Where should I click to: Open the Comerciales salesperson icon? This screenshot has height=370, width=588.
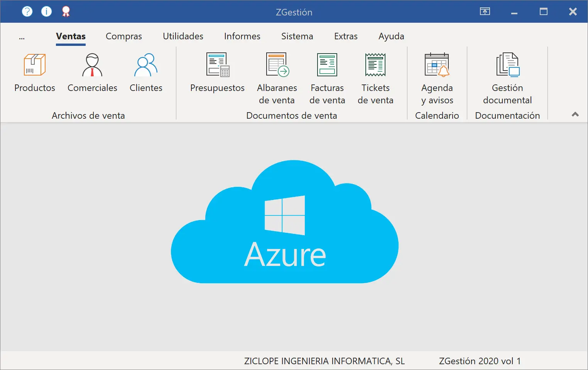click(92, 65)
